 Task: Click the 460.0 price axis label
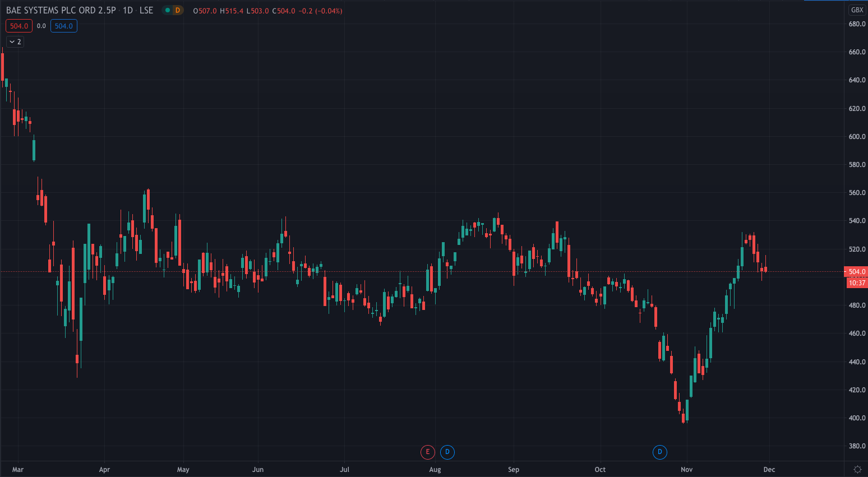tap(857, 334)
